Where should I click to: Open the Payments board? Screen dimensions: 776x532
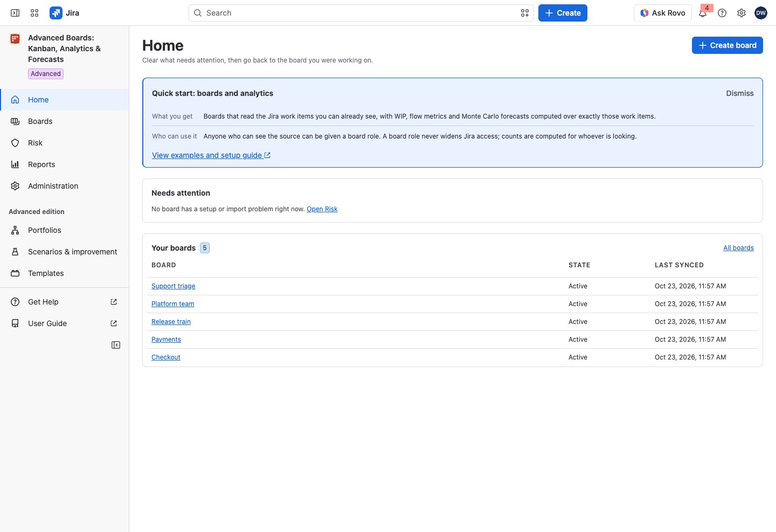pos(166,340)
